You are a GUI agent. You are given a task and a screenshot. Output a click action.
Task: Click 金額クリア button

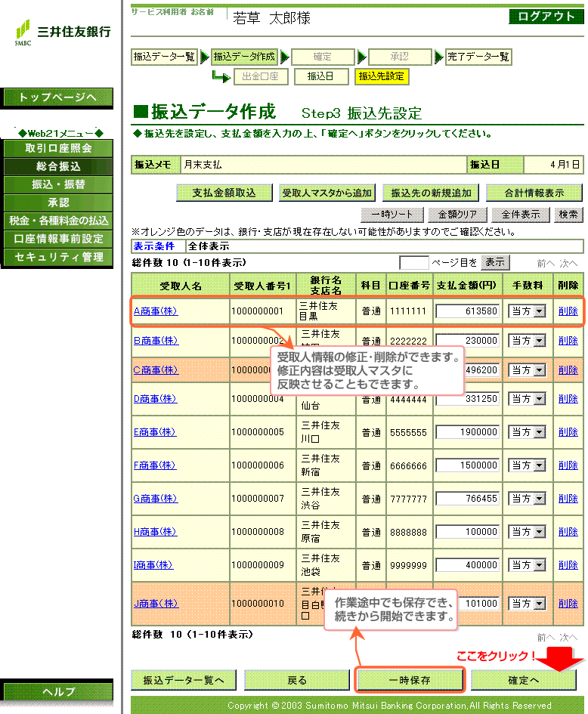pos(457,215)
